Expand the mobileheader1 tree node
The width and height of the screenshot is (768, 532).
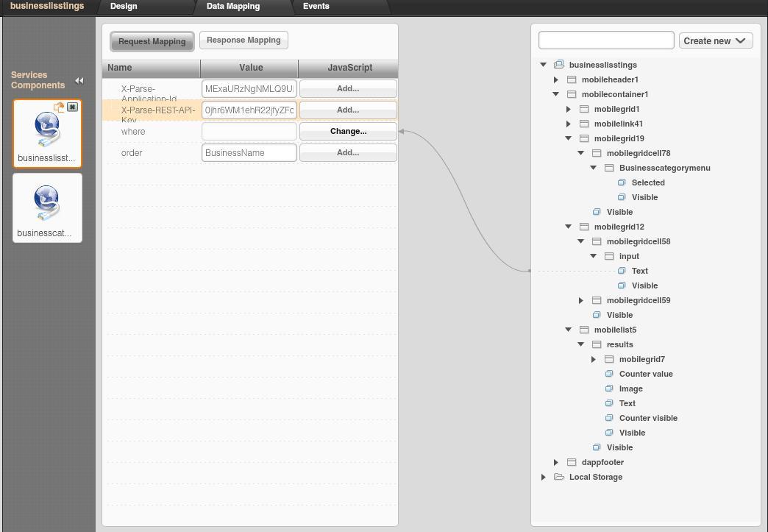point(556,79)
